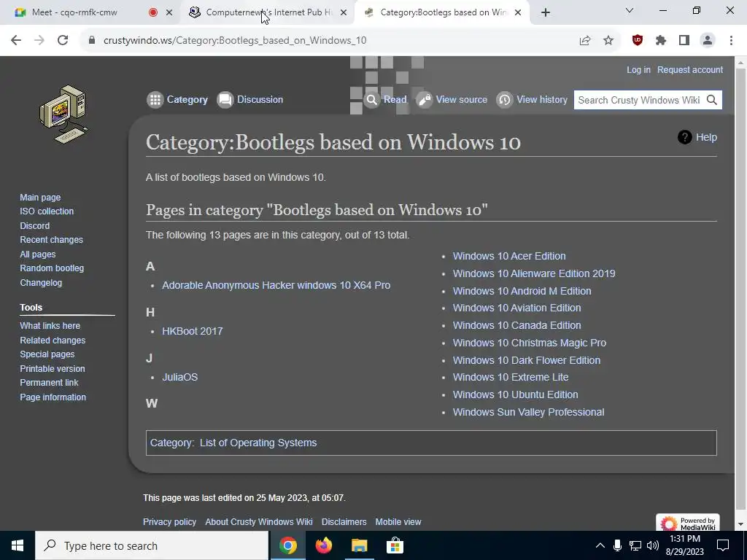
Task: Click the taskbar clock showing 1:31 PM
Action: pyautogui.click(x=684, y=545)
